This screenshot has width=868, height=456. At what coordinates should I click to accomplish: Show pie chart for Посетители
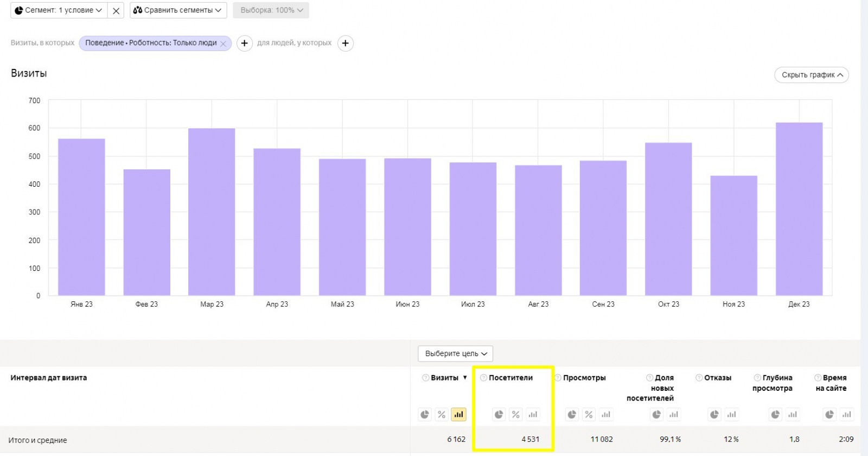coord(499,415)
